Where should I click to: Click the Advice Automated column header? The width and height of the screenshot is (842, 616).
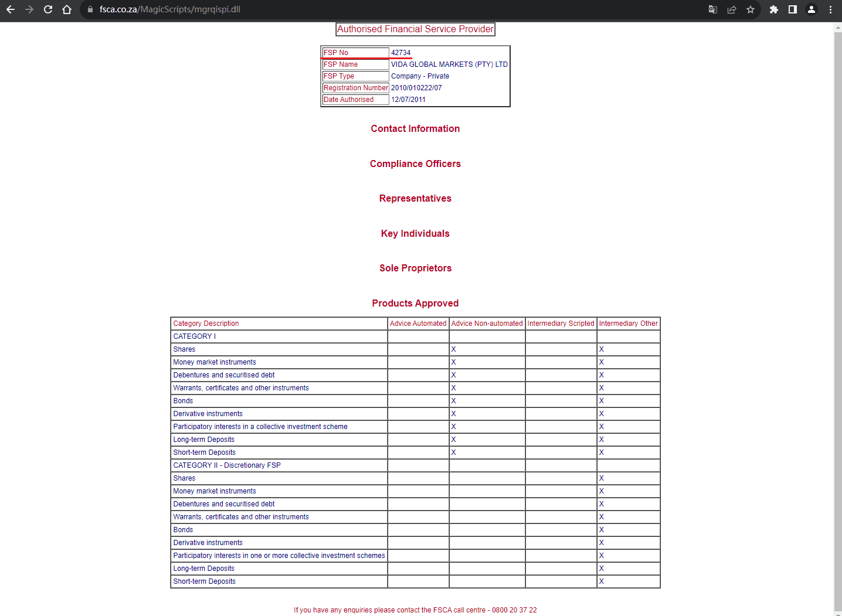pos(418,324)
